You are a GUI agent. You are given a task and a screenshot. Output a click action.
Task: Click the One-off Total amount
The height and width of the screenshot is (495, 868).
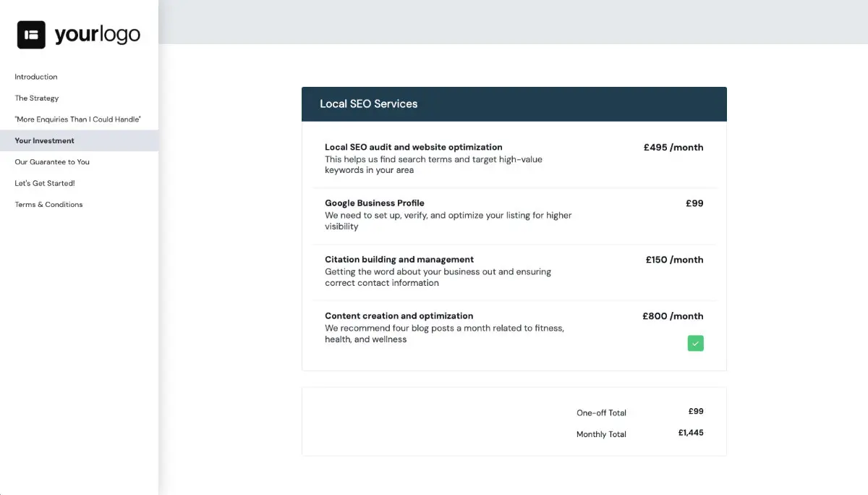point(695,411)
